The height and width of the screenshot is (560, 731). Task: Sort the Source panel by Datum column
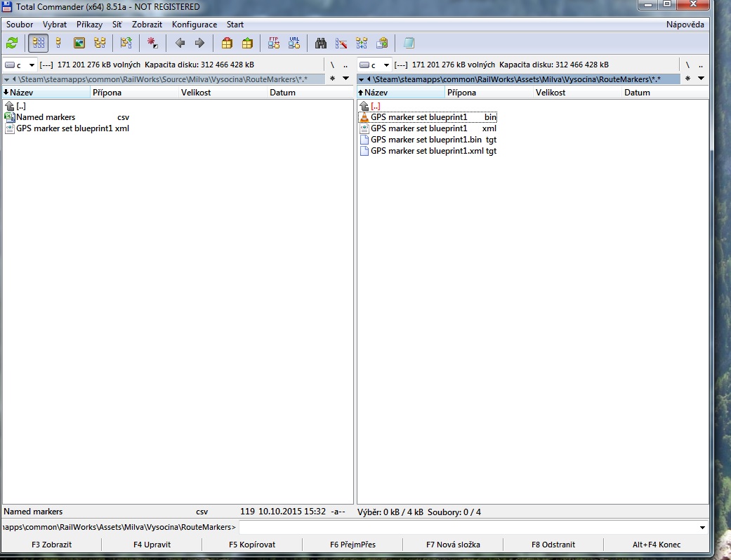coord(310,92)
